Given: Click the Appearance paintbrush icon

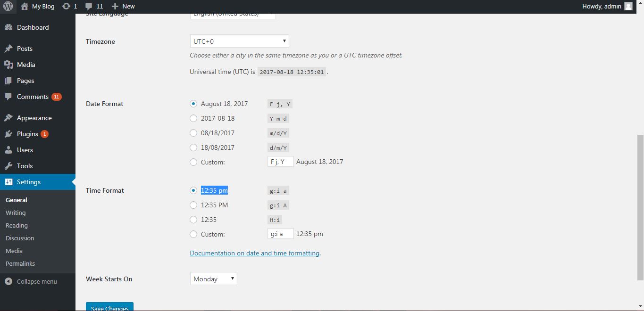Looking at the screenshot, I should (x=8, y=118).
